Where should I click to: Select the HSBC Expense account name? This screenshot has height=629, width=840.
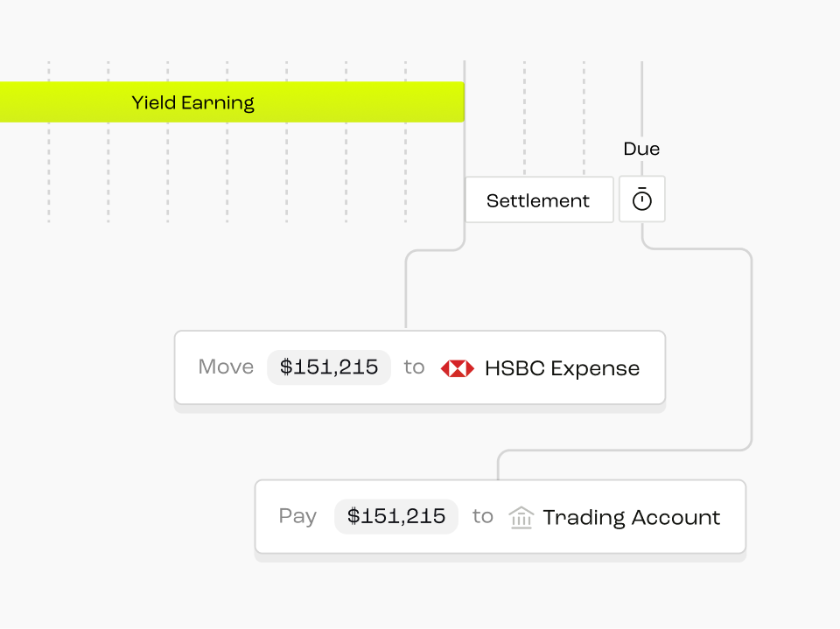pyautogui.click(x=562, y=368)
